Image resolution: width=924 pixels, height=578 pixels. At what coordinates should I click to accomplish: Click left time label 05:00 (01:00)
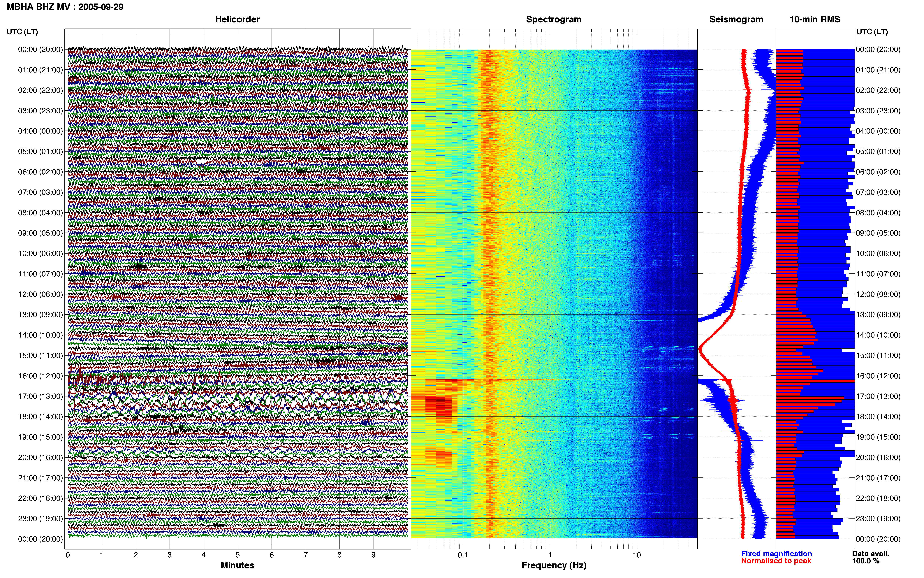41,151
